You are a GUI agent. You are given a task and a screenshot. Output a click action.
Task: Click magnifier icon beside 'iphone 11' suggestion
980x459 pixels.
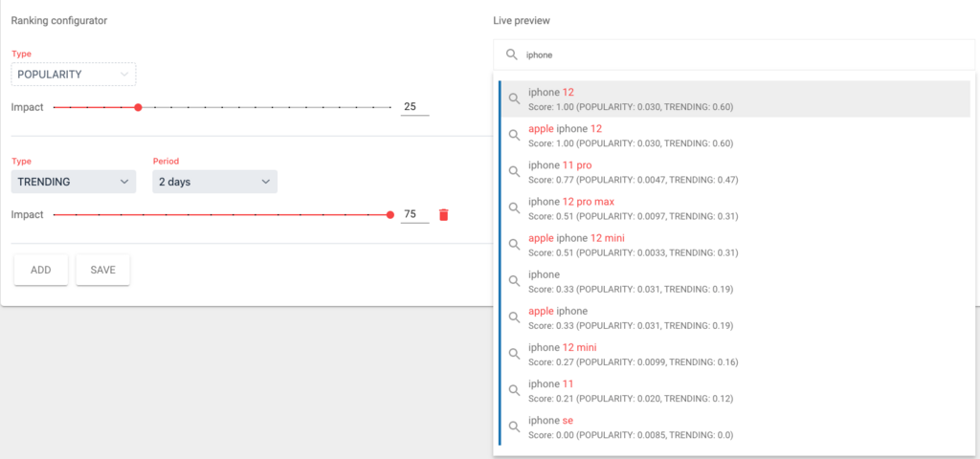coord(514,390)
